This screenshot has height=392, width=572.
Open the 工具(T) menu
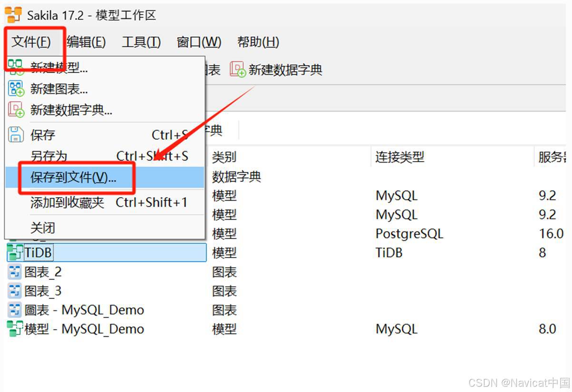tap(141, 42)
